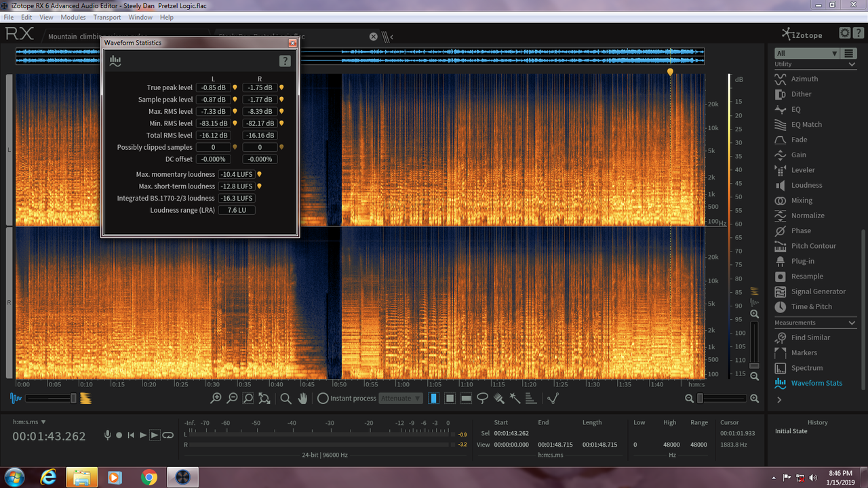
Task: Toggle the right channel R selector
Action: tap(9, 302)
